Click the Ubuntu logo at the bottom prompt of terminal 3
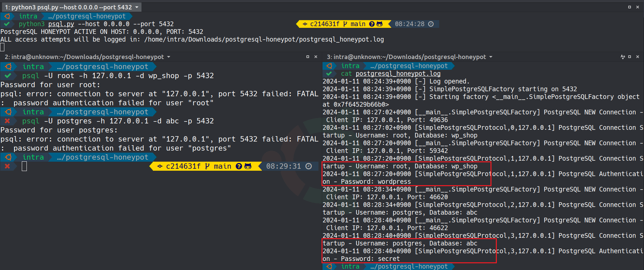Screen dimensions: 644x270 click(330, 267)
